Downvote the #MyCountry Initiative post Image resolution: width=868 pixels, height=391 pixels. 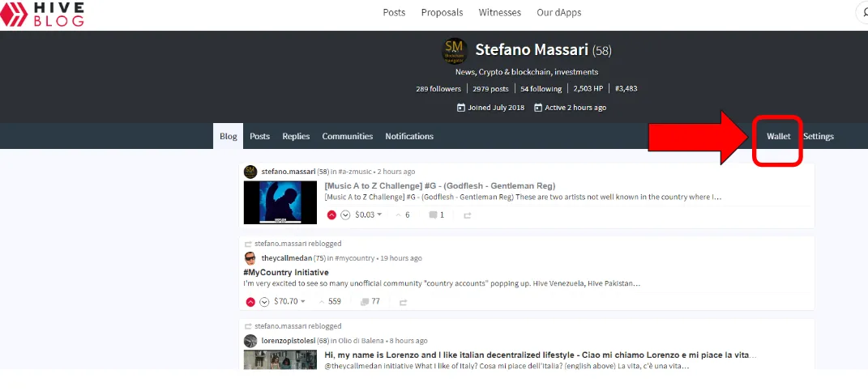point(264,302)
